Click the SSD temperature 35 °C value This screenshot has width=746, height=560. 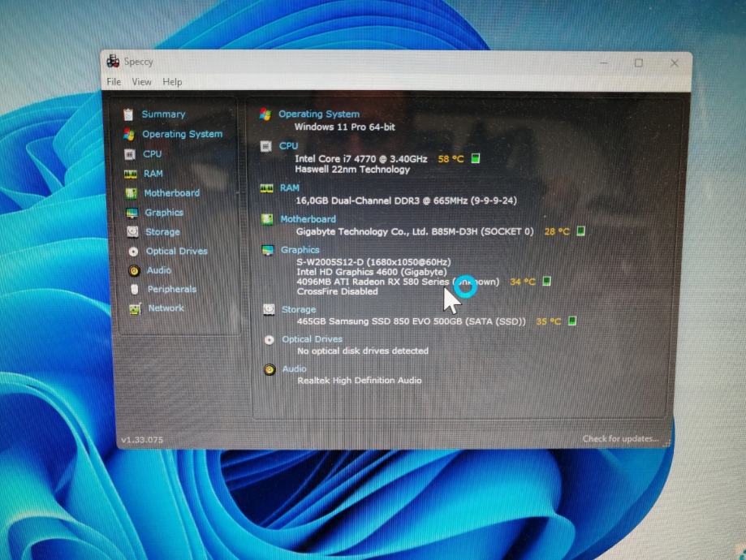548,321
